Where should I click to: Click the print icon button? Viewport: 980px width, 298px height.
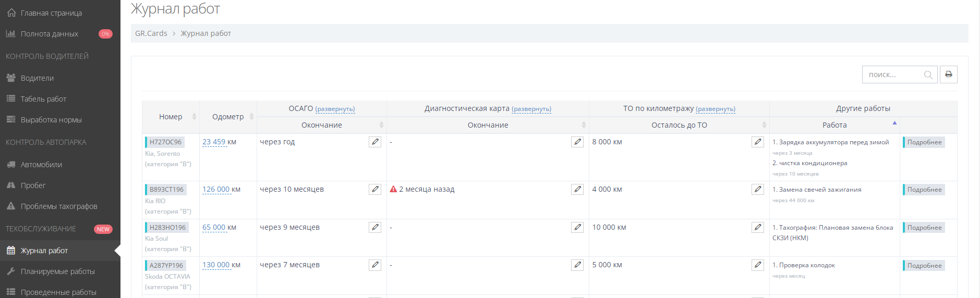click(948, 74)
